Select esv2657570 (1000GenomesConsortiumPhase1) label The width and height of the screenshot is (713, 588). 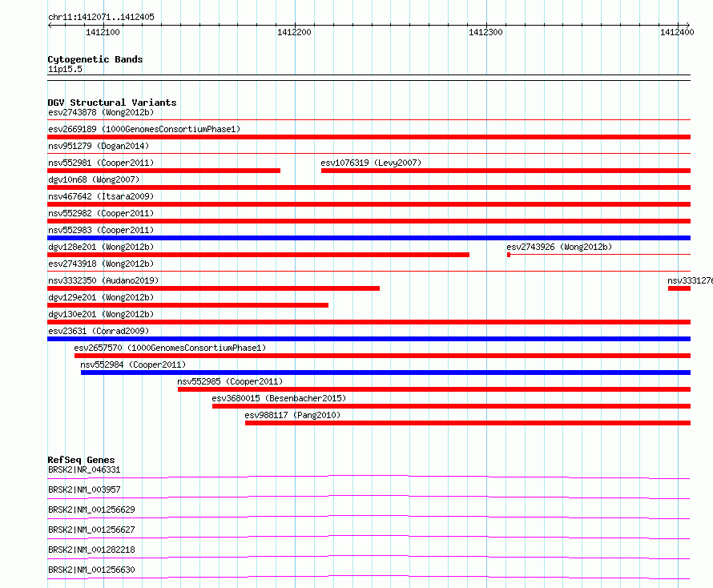tap(170, 348)
